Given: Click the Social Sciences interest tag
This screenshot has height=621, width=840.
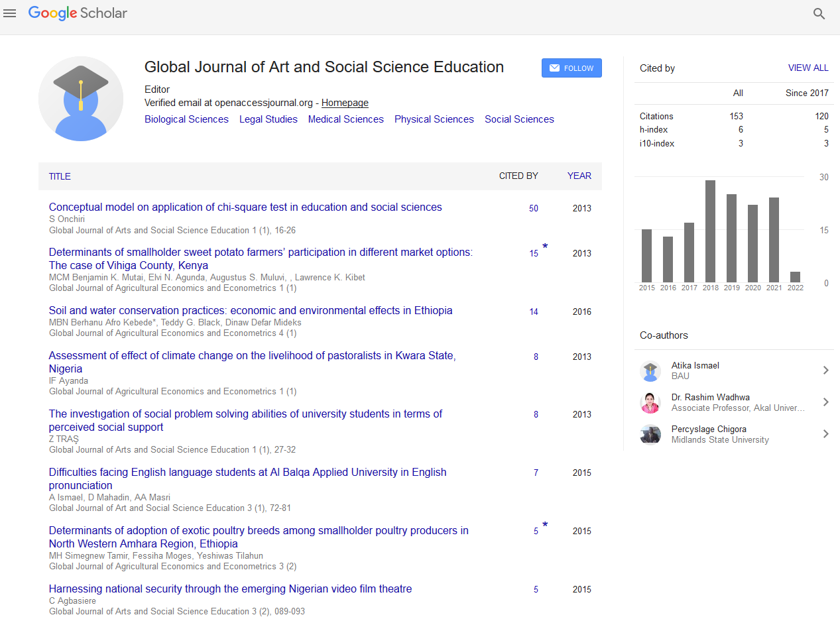Looking at the screenshot, I should point(519,119).
